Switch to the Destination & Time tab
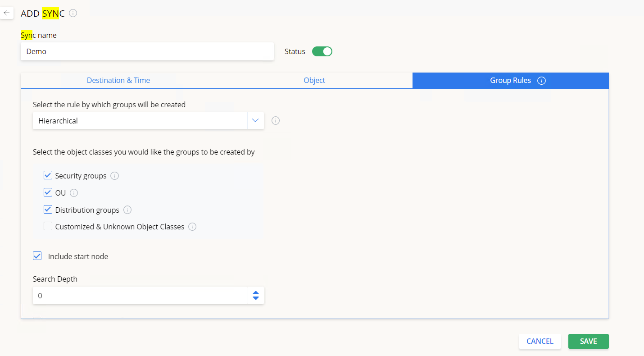The height and width of the screenshot is (356, 644). [x=118, y=81]
